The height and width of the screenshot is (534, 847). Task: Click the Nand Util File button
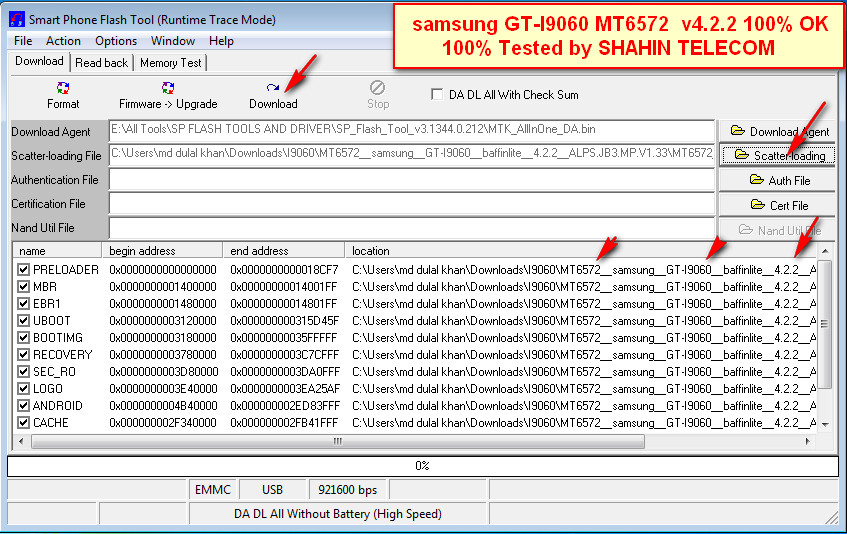777,230
